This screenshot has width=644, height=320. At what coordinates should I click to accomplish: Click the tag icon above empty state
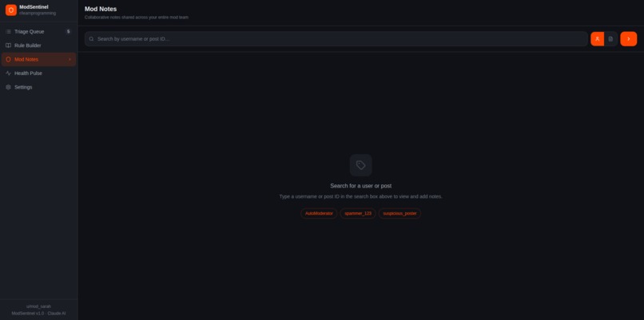[360, 165]
